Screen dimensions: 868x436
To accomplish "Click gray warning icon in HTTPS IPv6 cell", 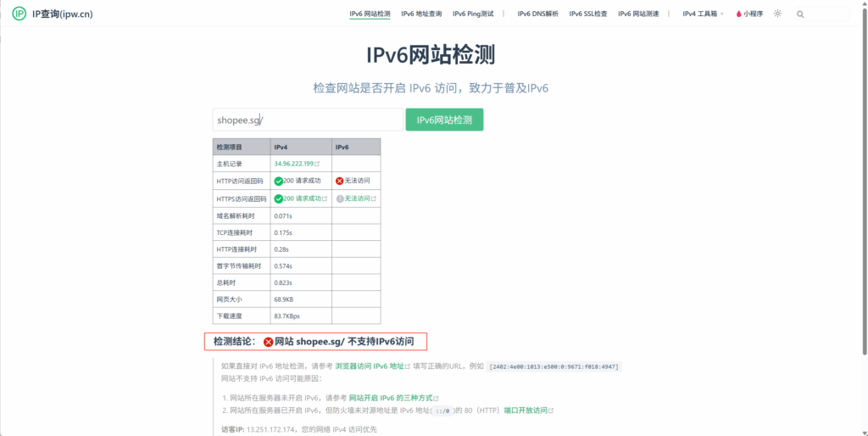I will 340,198.
